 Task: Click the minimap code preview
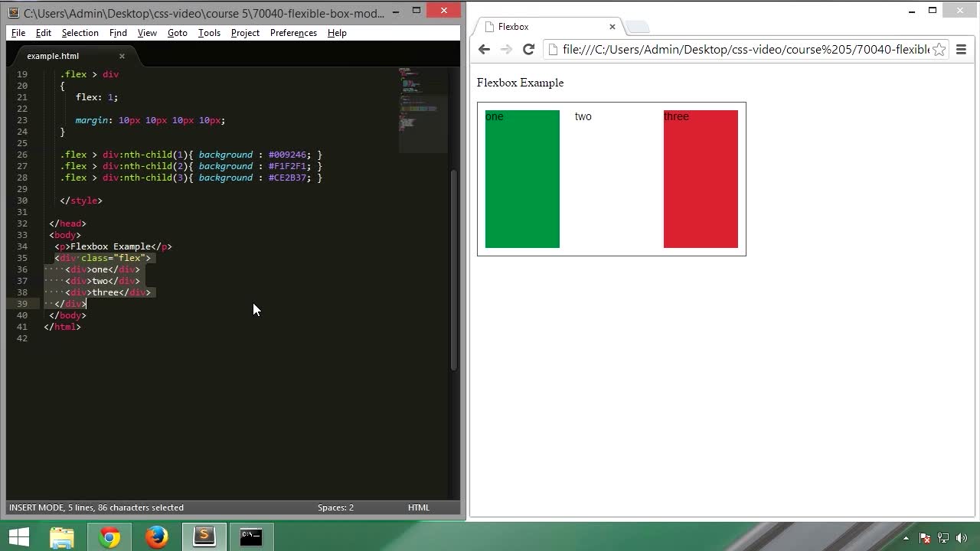pyautogui.click(x=423, y=107)
